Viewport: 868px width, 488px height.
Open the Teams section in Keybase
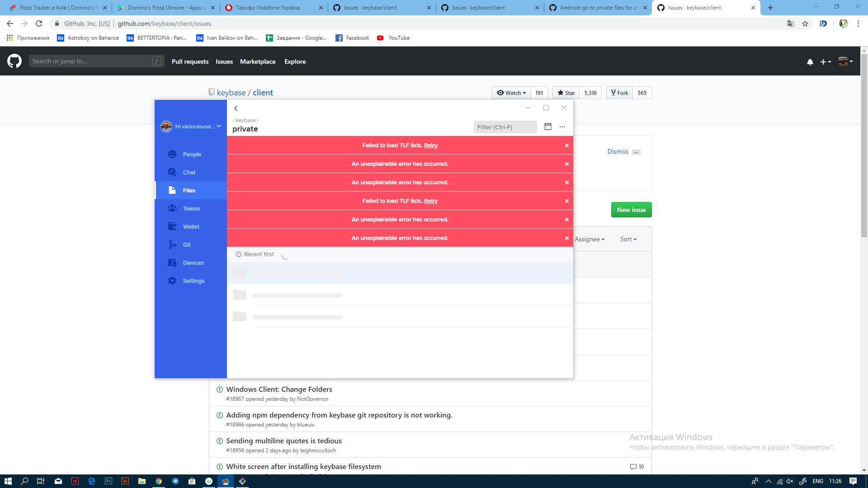click(191, 208)
